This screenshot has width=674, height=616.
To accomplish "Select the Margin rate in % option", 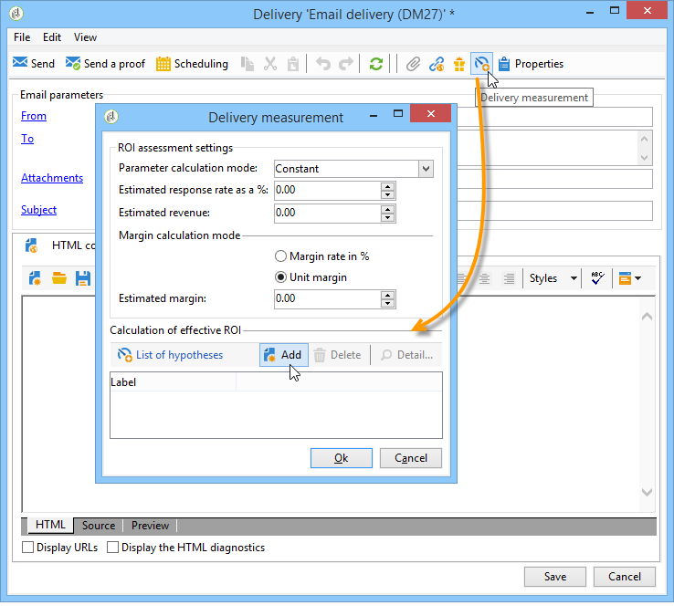I will 322,256.
